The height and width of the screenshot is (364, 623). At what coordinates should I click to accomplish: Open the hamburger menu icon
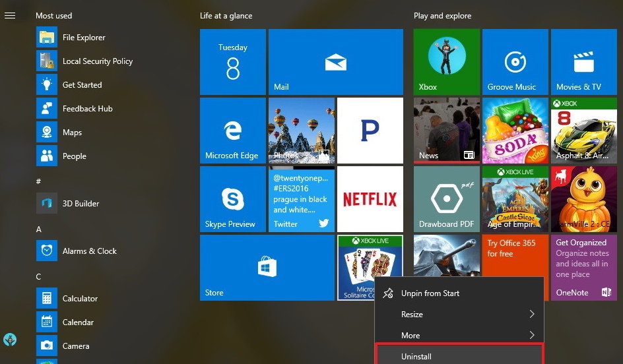[10, 15]
